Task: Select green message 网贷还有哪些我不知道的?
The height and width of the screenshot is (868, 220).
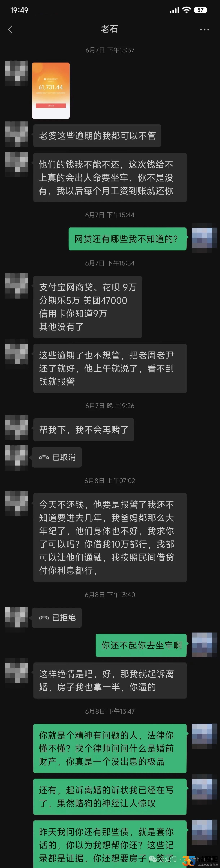Action: (127, 239)
